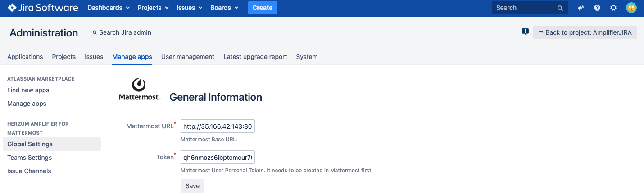Switch to the System tab
This screenshot has height=194, width=644.
[x=307, y=57]
